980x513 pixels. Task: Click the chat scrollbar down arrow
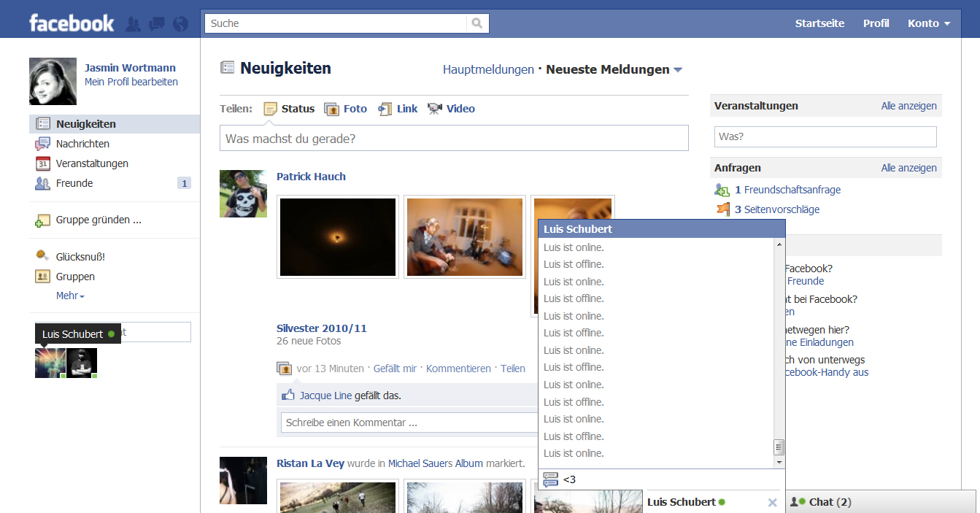pyautogui.click(x=779, y=462)
